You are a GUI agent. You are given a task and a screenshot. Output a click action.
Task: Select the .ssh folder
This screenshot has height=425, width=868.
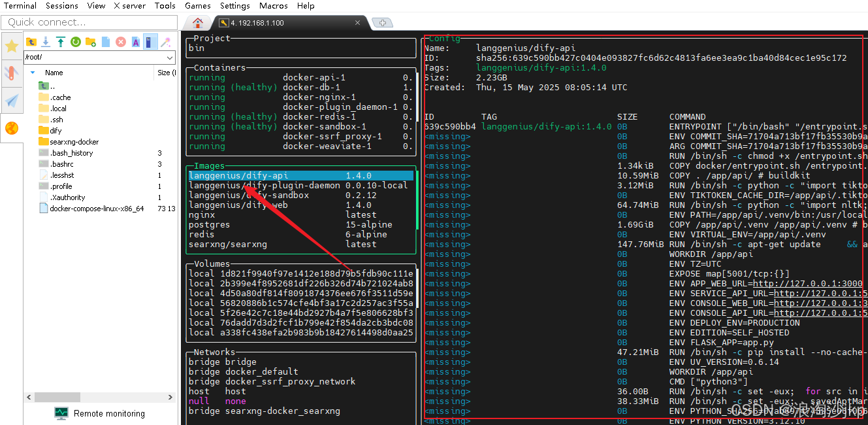pyautogui.click(x=51, y=120)
